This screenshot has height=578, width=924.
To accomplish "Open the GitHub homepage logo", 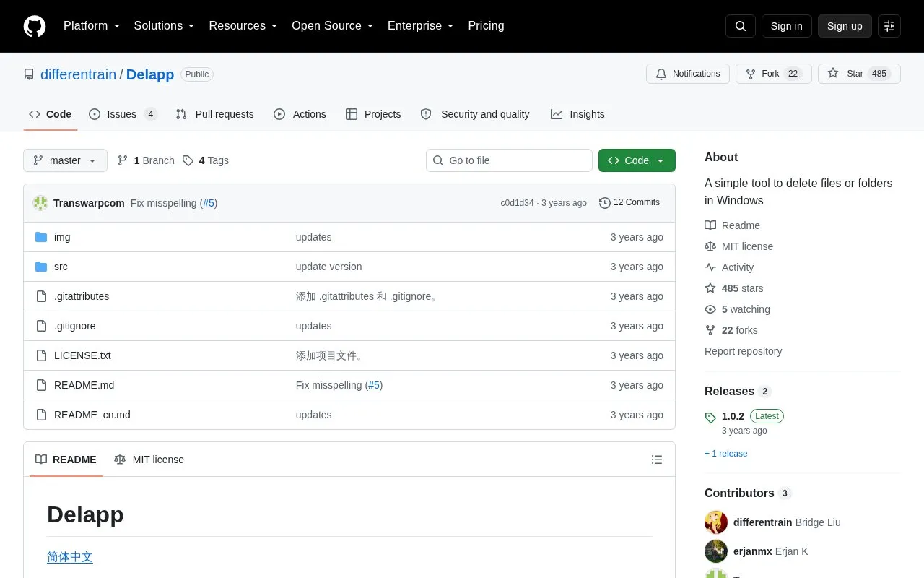I will point(35,26).
